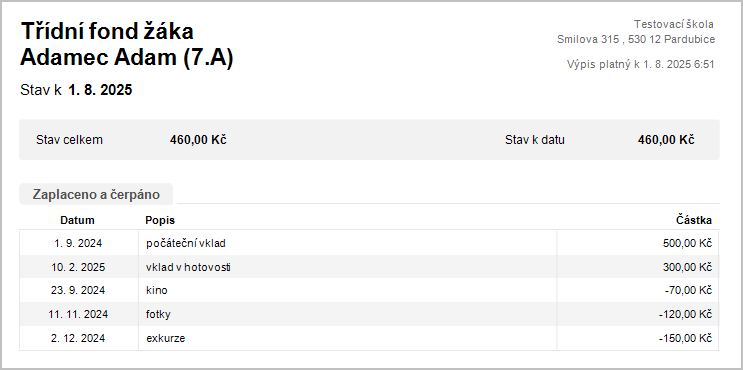Viewport: 743px width, 370px height.
Task: Select the exkurze transaction row
Action: point(370,338)
